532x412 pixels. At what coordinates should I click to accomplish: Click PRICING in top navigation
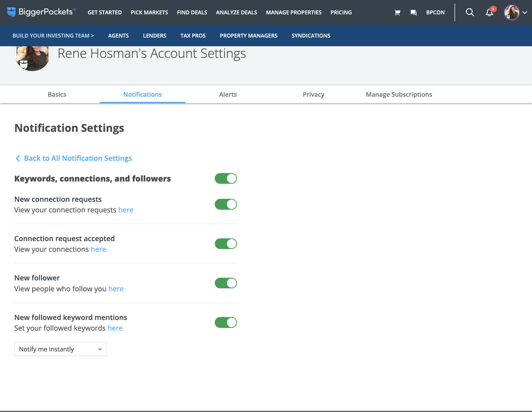pos(341,12)
